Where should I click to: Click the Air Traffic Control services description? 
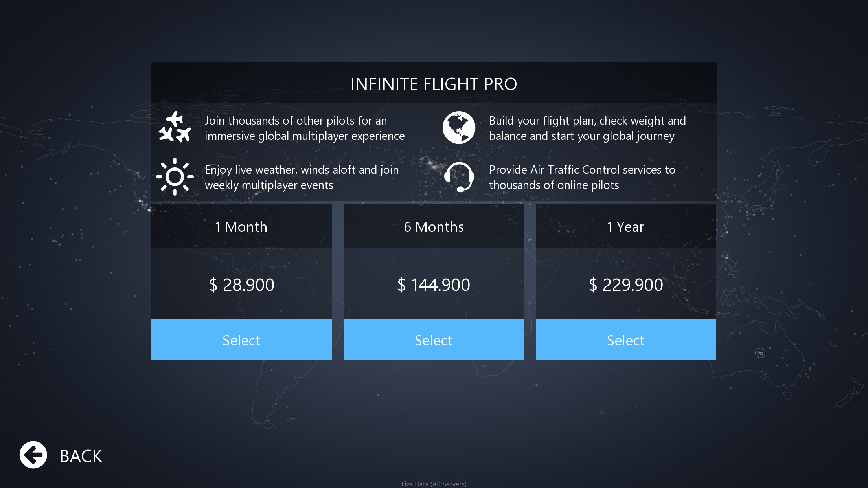tap(582, 177)
